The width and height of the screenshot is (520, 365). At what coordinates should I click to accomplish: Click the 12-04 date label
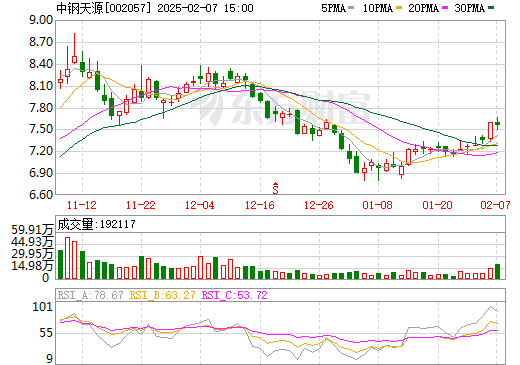pos(200,205)
